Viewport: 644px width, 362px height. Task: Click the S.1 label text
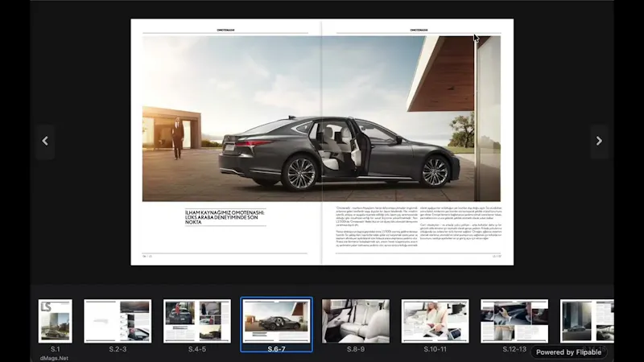[x=55, y=349]
